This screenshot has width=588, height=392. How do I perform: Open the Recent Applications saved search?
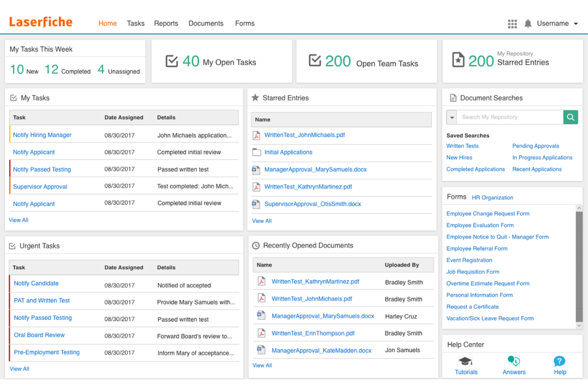pos(537,169)
